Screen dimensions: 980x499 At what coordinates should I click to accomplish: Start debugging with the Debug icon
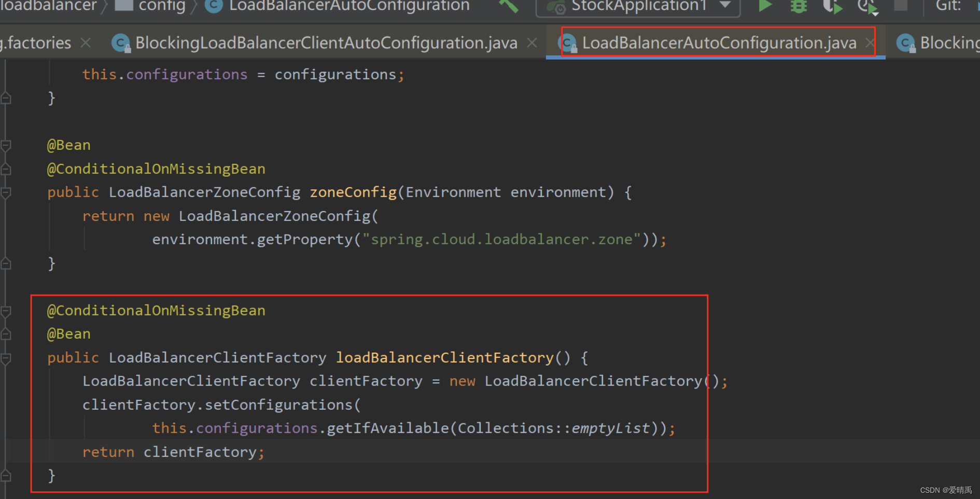coord(798,7)
